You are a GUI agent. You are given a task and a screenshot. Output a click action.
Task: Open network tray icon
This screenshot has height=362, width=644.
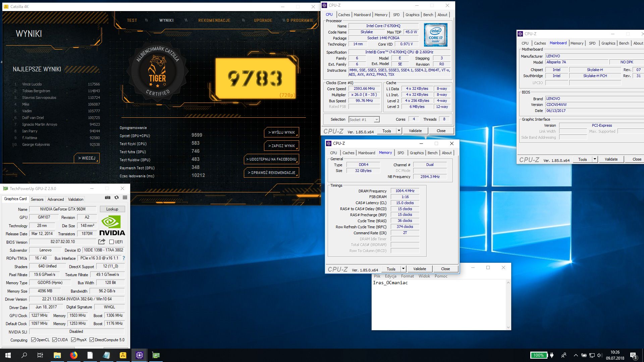[592, 355]
